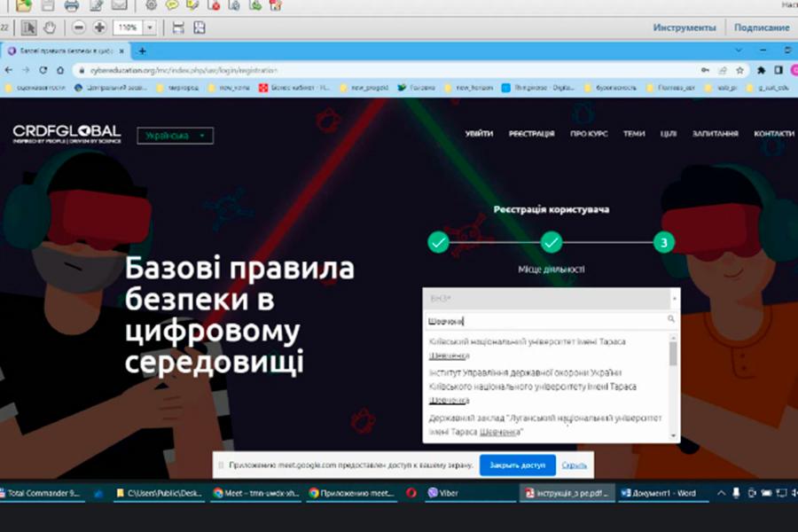Go to ПРО КУРС menu item
This screenshot has width=798, height=532.
pyautogui.click(x=589, y=134)
